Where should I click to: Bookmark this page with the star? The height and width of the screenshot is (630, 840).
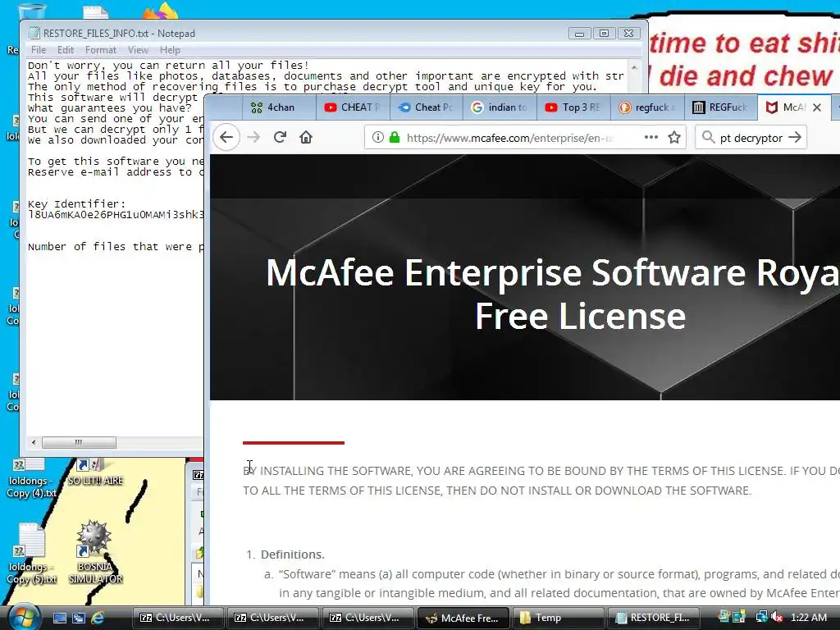tap(674, 138)
